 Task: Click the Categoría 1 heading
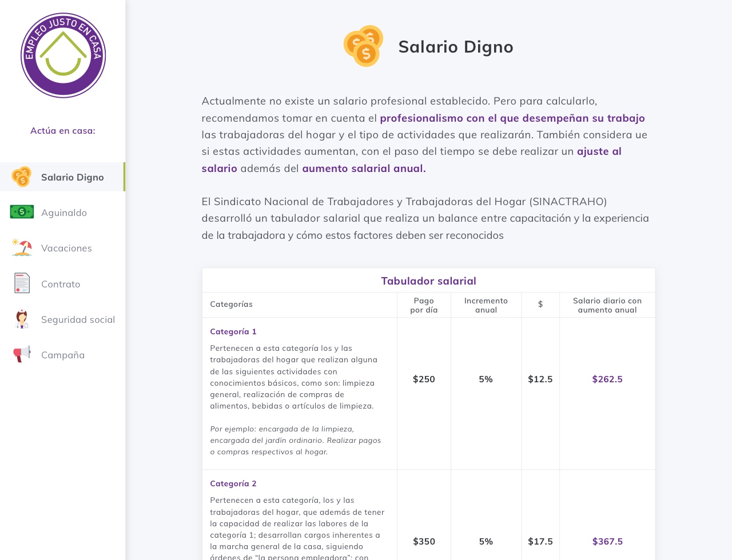233,331
